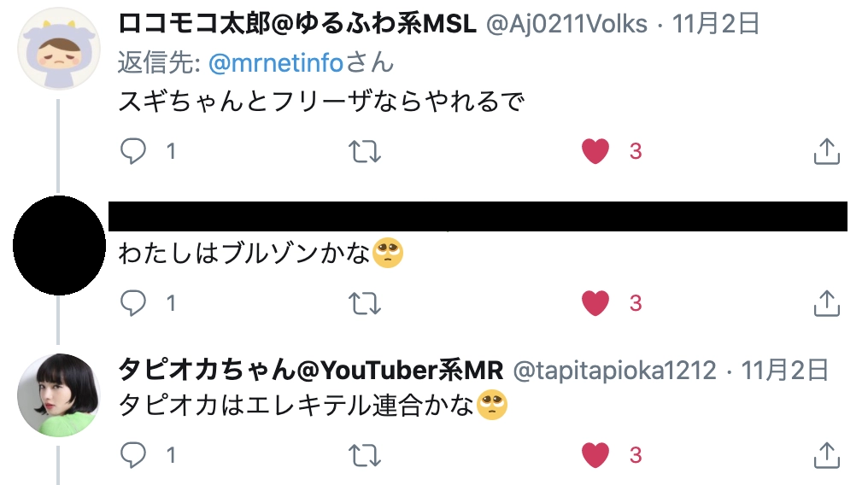Screen dimensions: 868x485
Task: Reply to タピオカちゃん's tweet
Action: click(133, 455)
